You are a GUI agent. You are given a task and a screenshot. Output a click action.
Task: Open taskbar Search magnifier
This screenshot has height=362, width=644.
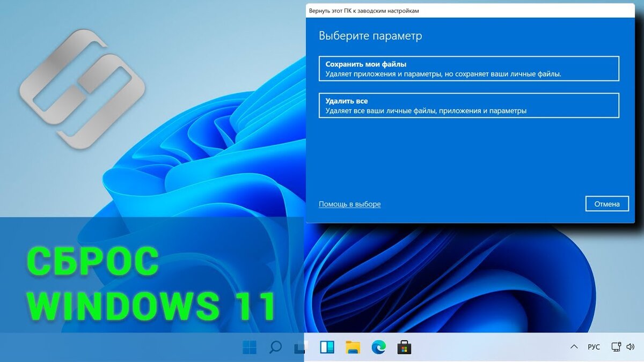[x=275, y=347]
